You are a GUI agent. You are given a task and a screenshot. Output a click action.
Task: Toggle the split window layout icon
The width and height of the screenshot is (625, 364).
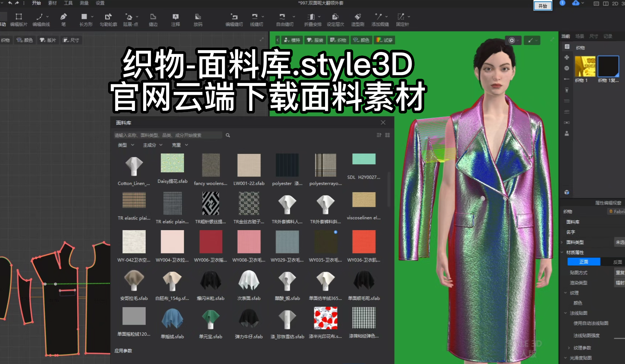tap(606, 4)
